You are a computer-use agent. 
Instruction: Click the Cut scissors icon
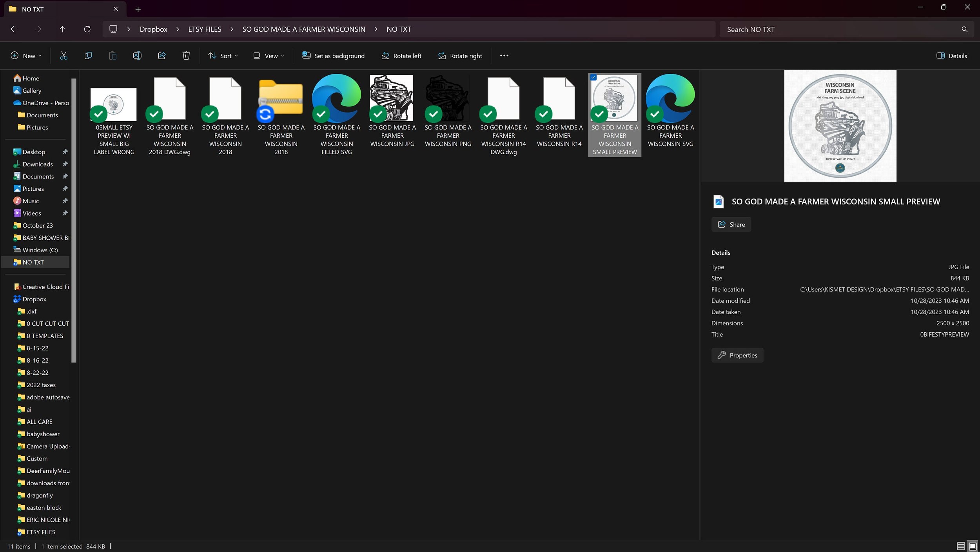(64, 56)
